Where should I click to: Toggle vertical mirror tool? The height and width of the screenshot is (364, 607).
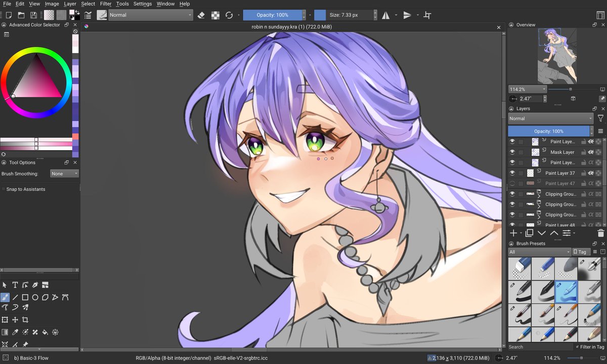(x=407, y=15)
